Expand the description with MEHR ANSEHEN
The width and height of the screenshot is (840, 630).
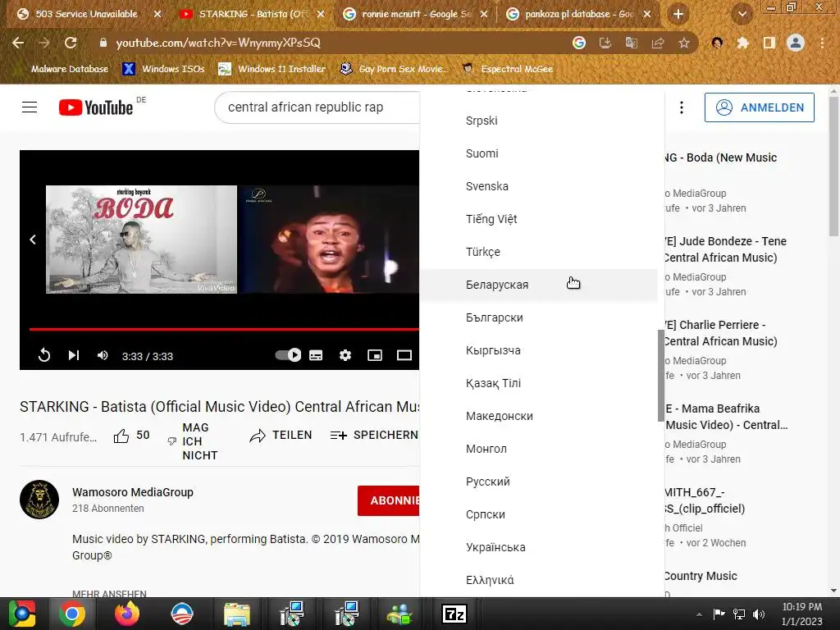pos(109,594)
